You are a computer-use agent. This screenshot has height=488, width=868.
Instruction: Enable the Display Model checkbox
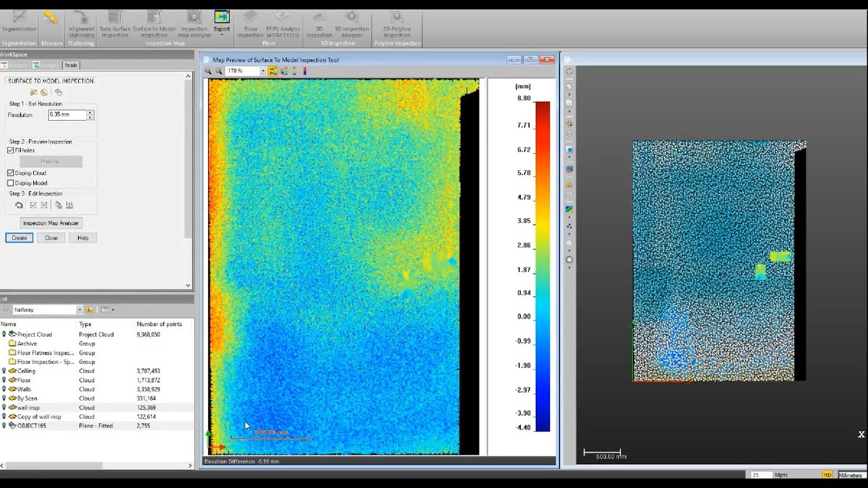(x=10, y=183)
